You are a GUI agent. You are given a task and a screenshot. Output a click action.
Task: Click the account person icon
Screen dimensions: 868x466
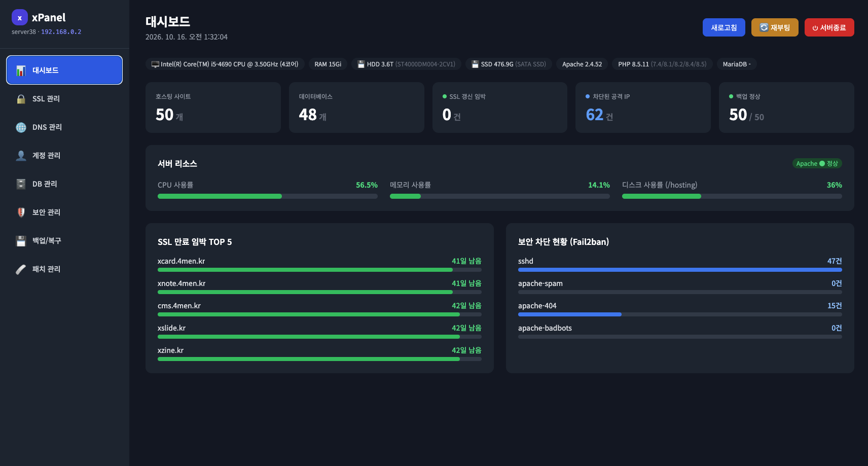(x=21, y=156)
